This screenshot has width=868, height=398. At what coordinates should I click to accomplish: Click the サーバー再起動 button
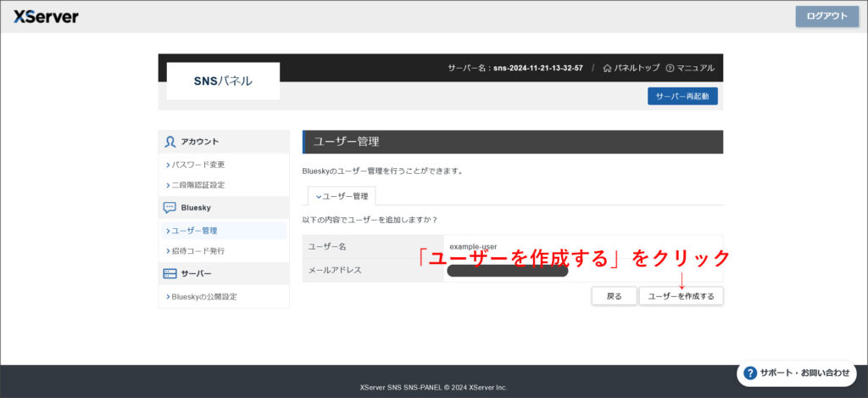[682, 96]
